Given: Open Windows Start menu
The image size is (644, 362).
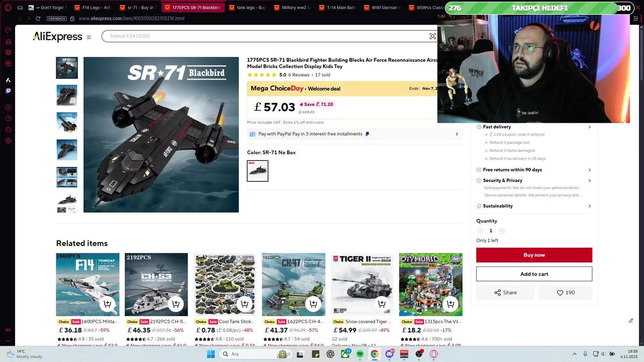Looking at the screenshot, I should pos(211,354).
